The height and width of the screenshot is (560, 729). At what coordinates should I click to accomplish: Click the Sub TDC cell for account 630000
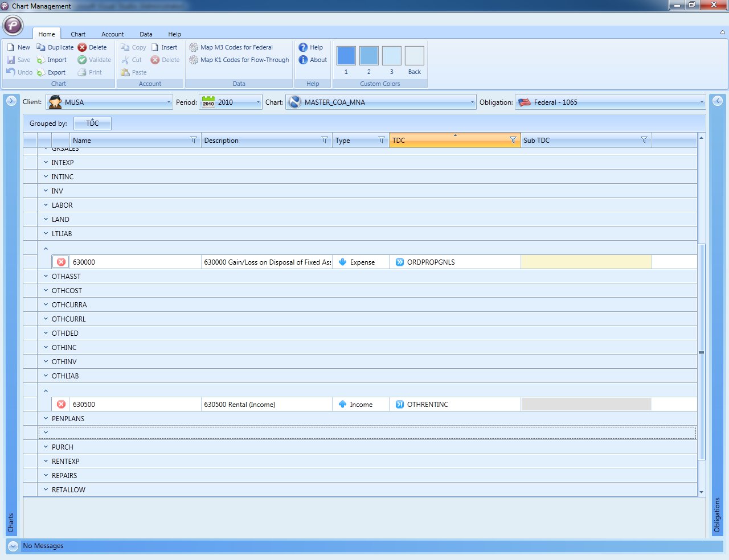click(586, 262)
